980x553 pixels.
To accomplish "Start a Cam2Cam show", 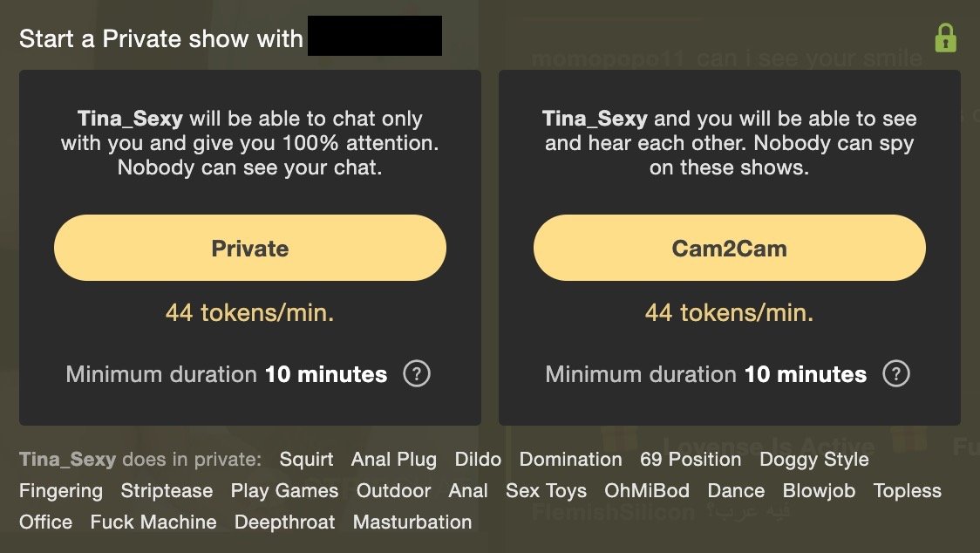I will [x=730, y=248].
